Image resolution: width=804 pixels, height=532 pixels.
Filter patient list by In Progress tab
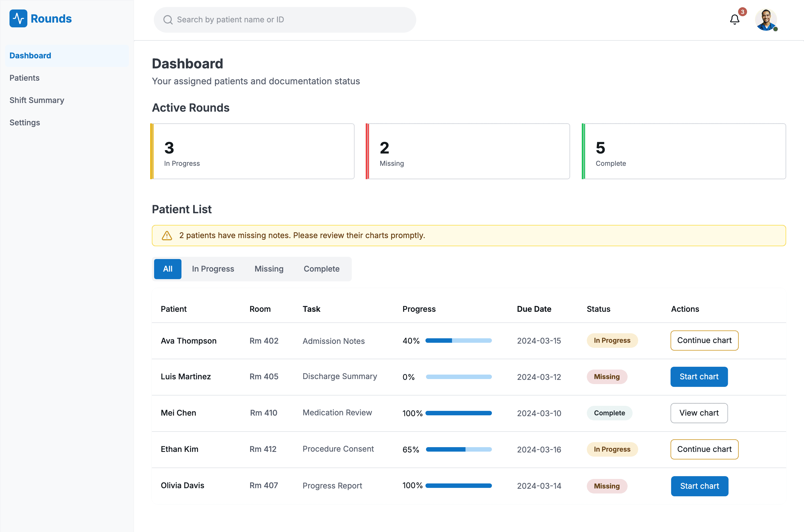[213, 269]
